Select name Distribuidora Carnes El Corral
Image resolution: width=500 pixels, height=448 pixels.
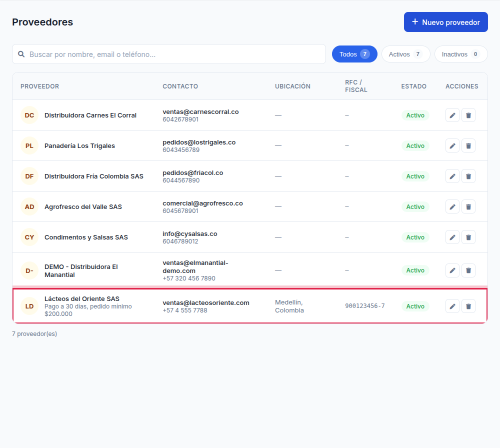90,115
